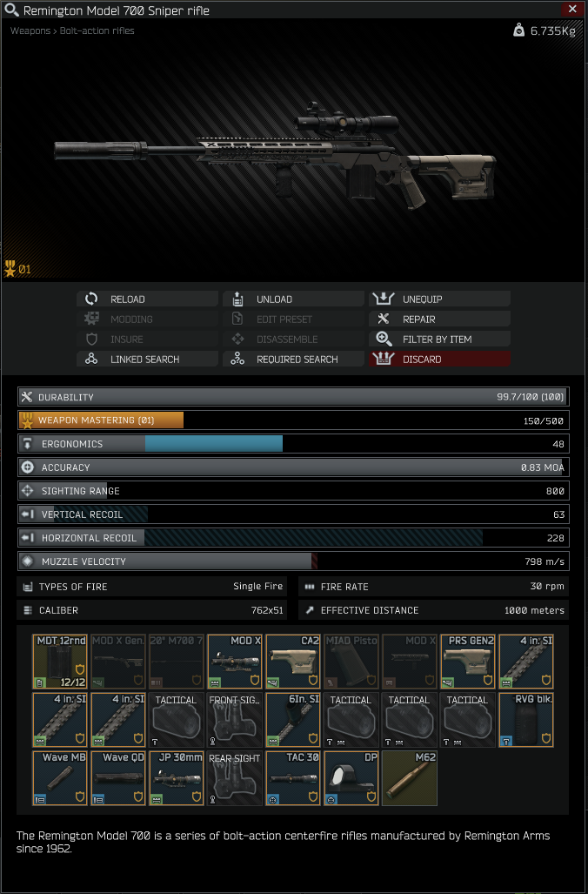Select the MDT 12rnd magazine slot
588x894 pixels.
(x=60, y=662)
